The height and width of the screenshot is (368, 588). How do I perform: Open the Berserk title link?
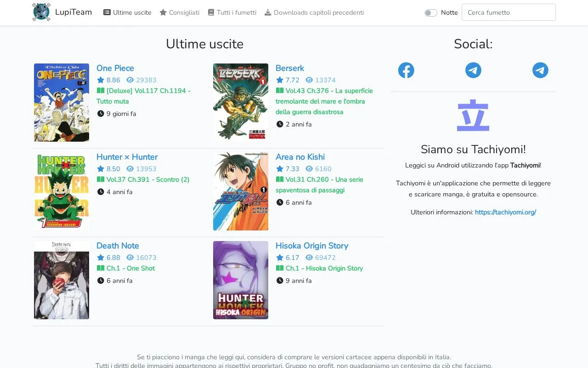click(290, 68)
